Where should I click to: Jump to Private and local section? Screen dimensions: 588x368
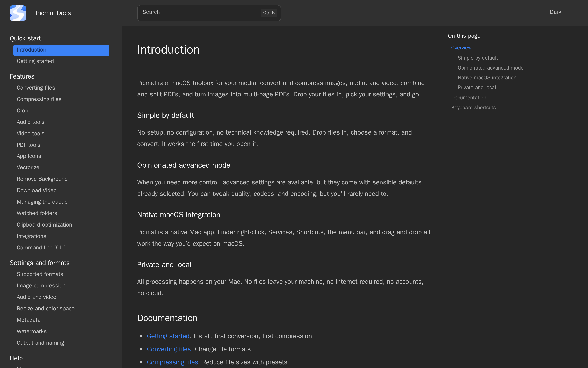477,87
